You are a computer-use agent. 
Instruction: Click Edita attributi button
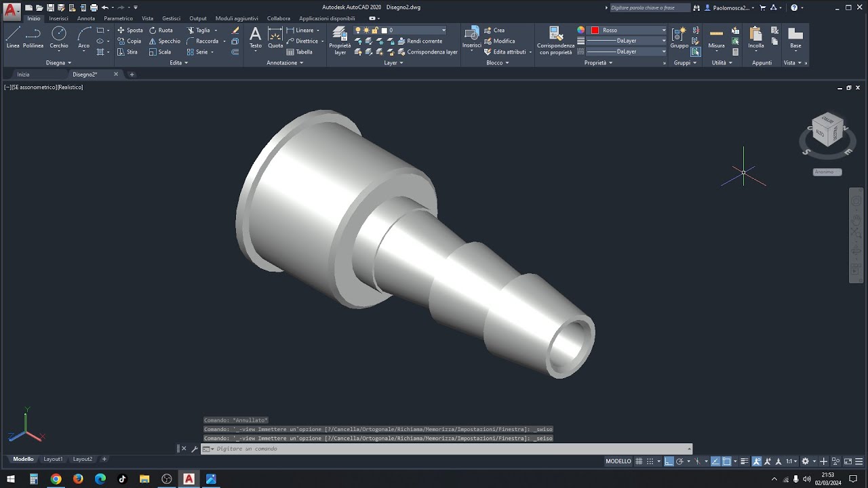[505, 52]
